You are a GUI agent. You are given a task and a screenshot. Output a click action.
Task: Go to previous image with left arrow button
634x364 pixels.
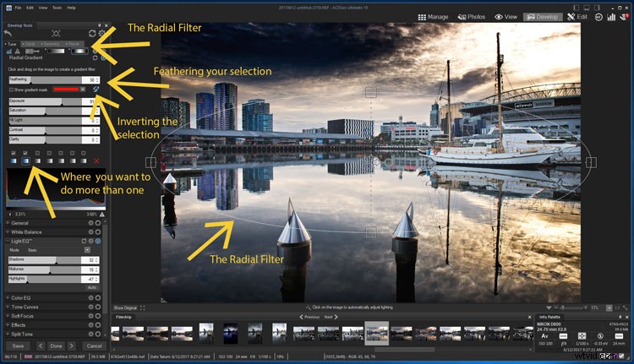(41, 345)
